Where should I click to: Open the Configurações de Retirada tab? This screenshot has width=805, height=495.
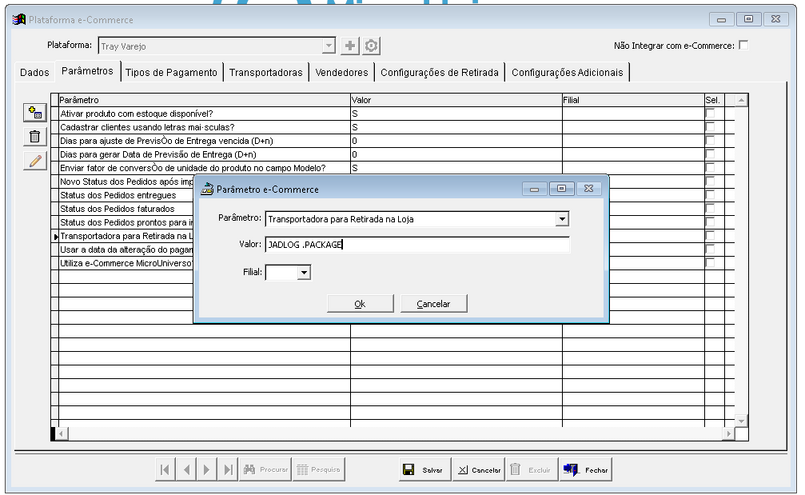(439, 72)
